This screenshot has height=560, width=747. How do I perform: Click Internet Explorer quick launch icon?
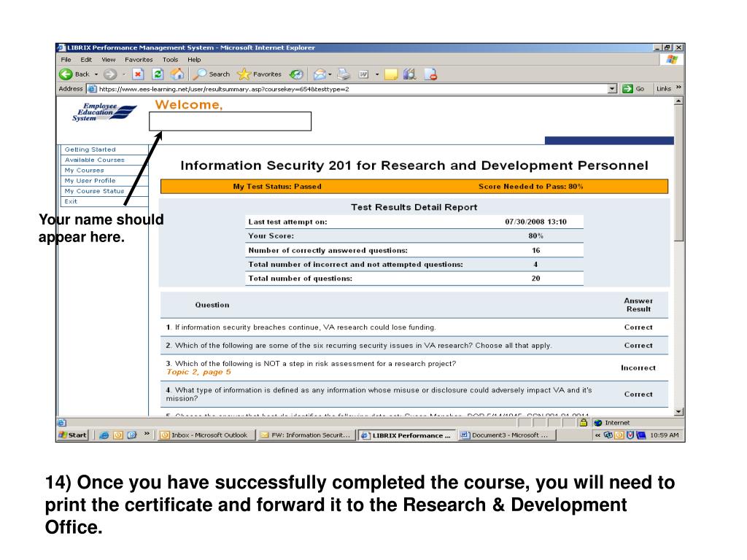(104, 435)
